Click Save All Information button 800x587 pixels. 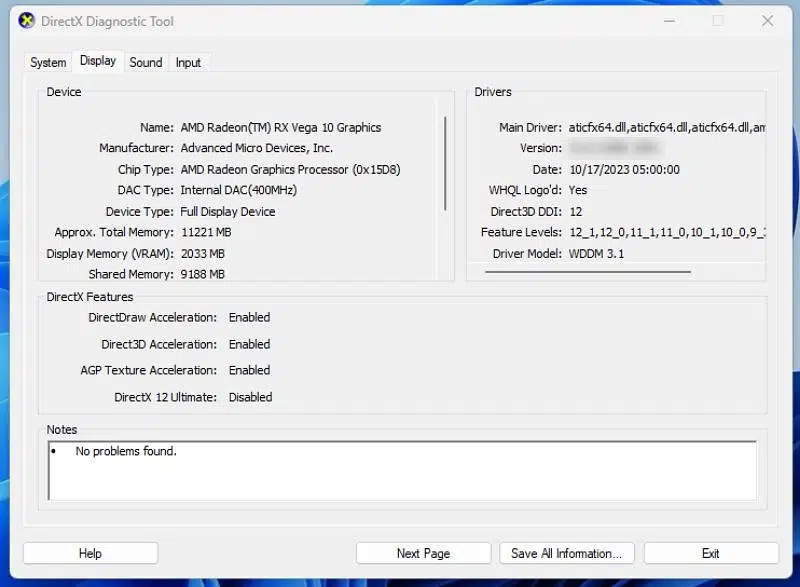point(566,553)
